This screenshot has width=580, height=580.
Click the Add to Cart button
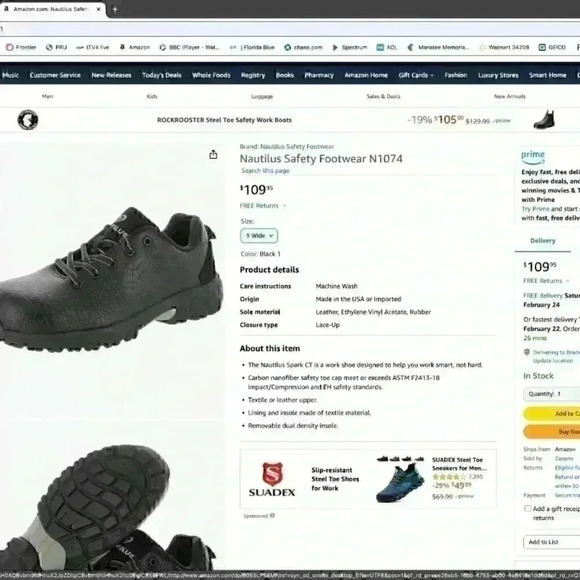click(x=552, y=414)
